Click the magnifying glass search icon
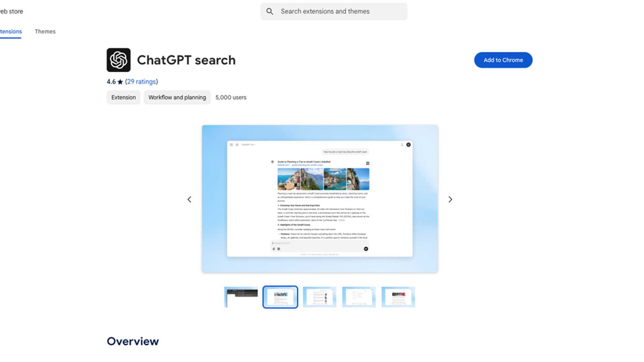The image size is (644, 362). coord(269,11)
